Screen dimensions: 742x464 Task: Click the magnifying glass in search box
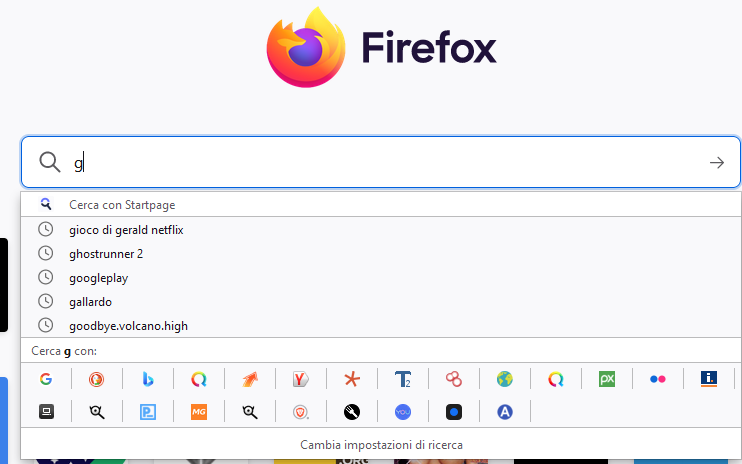coord(50,162)
